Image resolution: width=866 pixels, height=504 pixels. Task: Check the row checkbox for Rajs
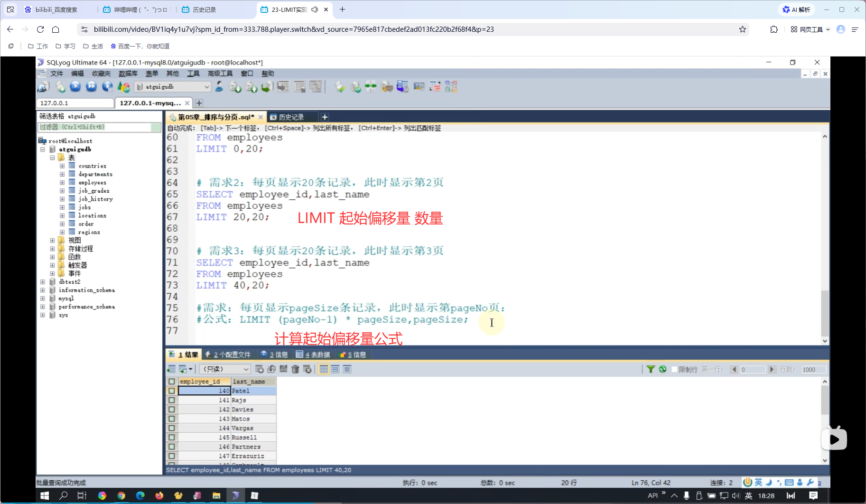172,400
